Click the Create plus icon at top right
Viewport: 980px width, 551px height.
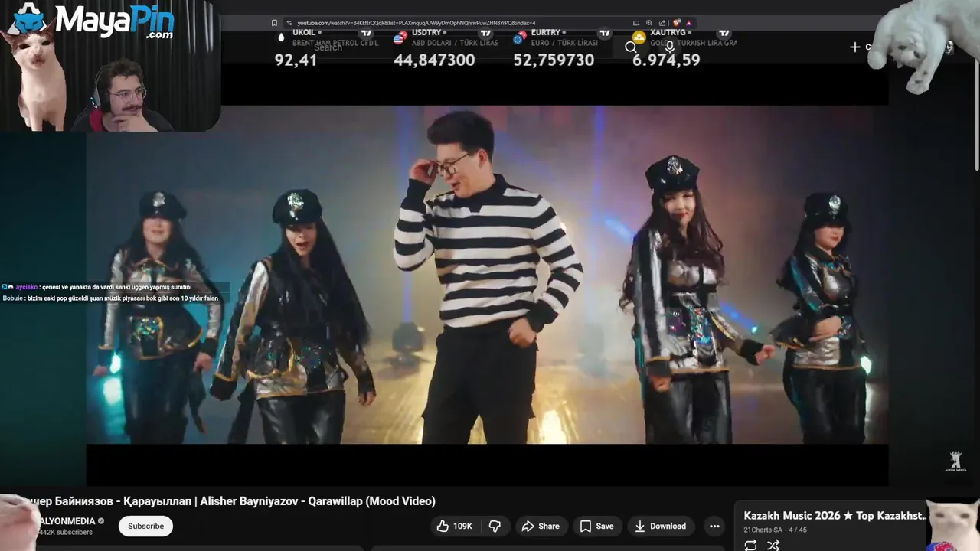click(855, 47)
